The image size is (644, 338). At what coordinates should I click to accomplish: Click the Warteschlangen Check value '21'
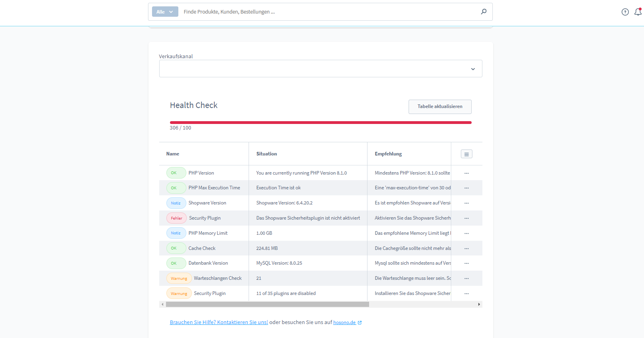point(259,278)
